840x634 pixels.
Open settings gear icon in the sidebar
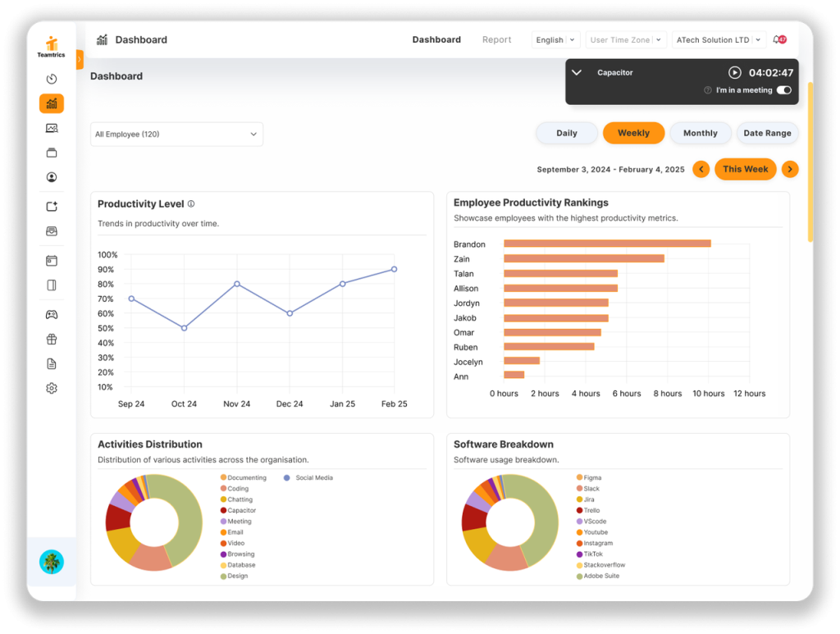click(52, 388)
